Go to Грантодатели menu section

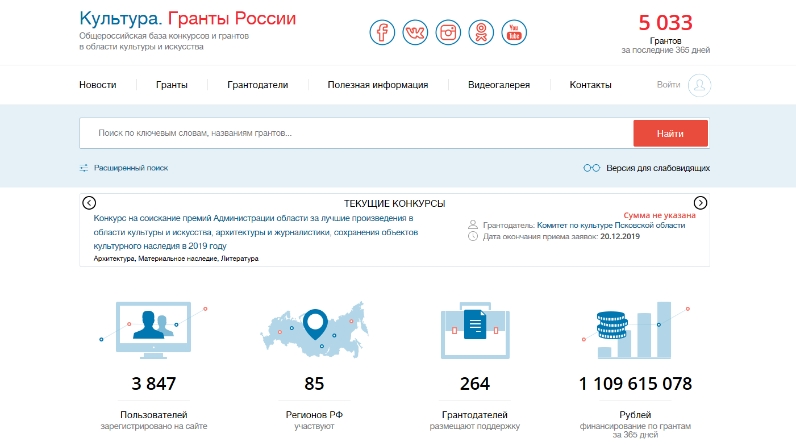pyautogui.click(x=257, y=85)
